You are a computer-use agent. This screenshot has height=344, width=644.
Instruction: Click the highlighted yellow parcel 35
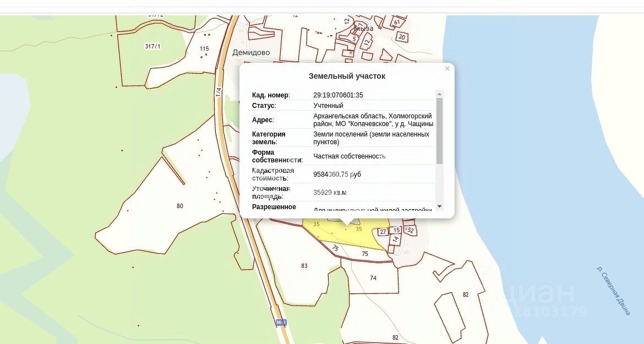(x=347, y=235)
